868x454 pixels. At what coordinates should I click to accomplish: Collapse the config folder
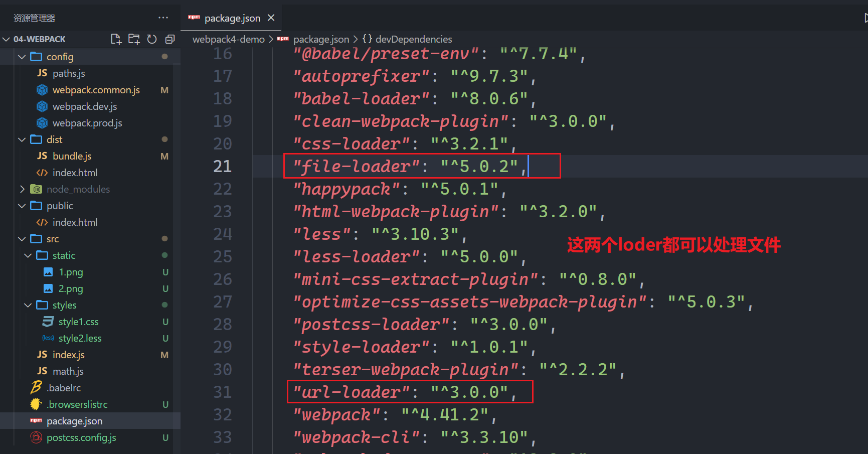(22, 57)
